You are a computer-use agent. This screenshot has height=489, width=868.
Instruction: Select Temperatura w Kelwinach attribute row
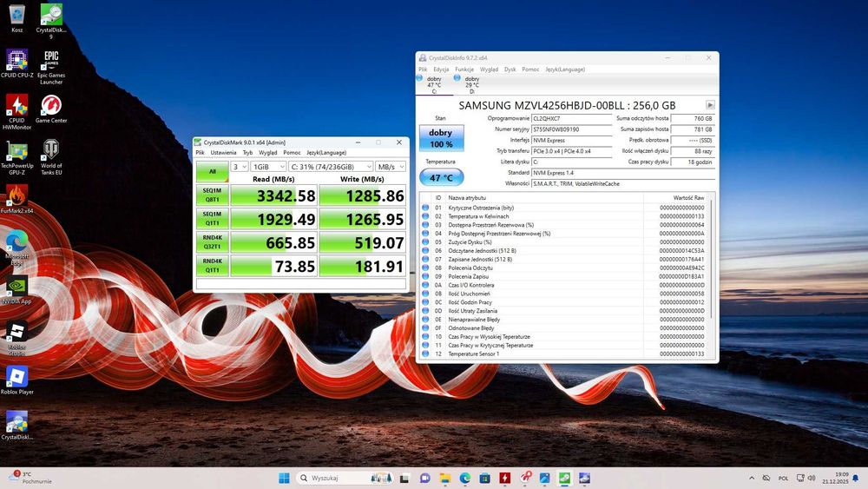563,216
